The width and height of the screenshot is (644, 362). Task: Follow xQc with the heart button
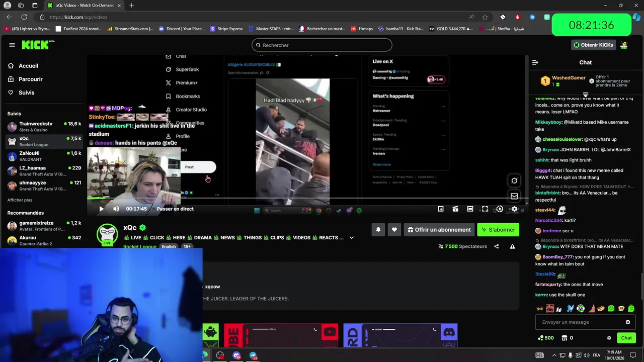394,230
